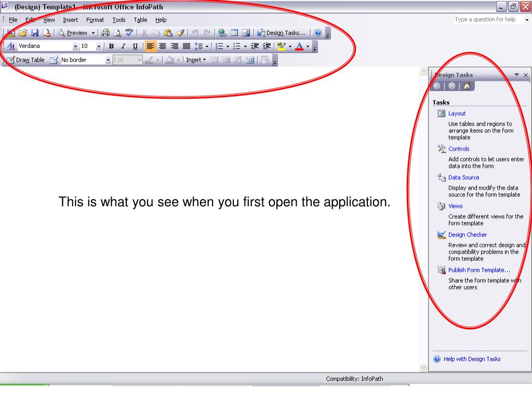Screen dimensions: 532x399
Task: Open the View menu
Action: 49,20
